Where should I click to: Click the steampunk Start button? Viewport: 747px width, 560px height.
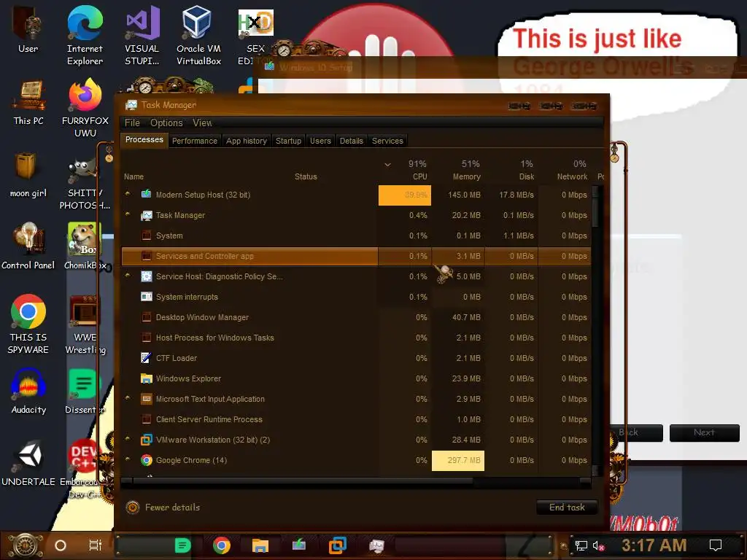[25, 545]
